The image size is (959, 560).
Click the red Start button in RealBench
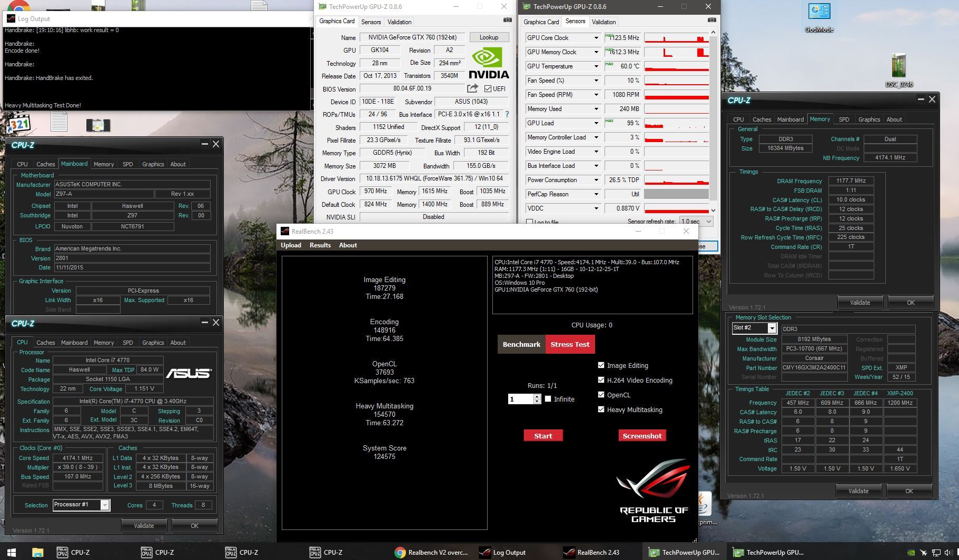tap(543, 436)
